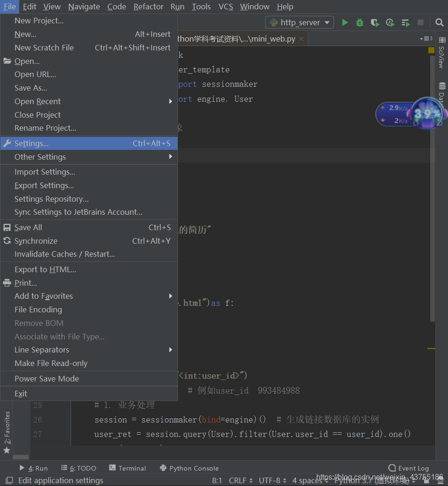Select Save As... entry
448x486 pixels.
point(89,88)
